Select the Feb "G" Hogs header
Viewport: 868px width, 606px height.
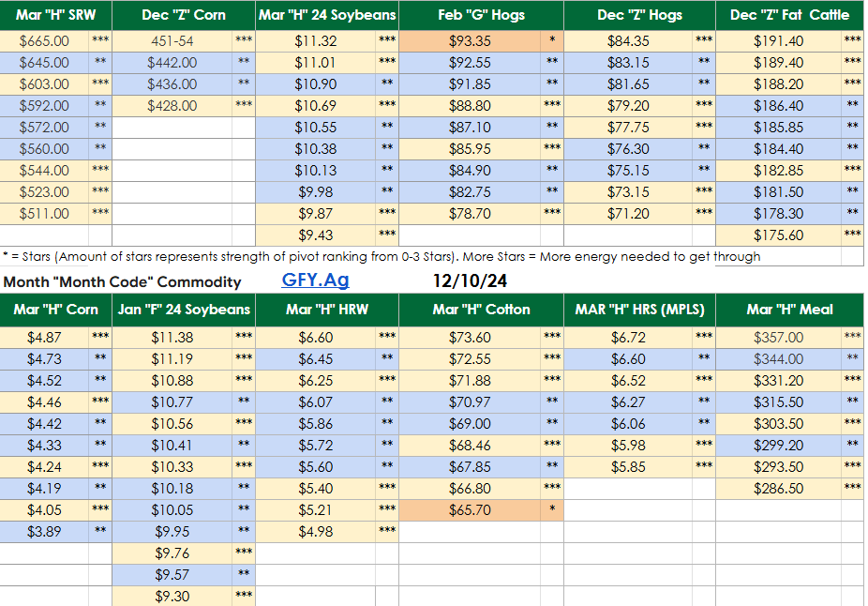[x=481, y=15]
